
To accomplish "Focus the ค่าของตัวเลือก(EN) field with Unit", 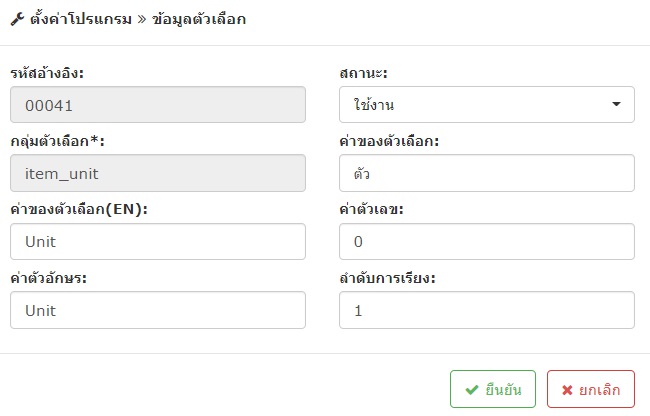I will [158, 242].
